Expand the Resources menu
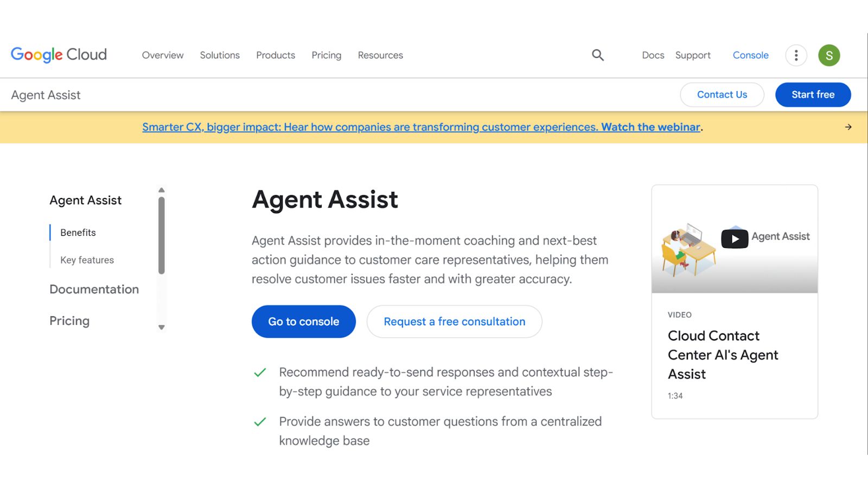868x488 pixels. tap(380, 55)
